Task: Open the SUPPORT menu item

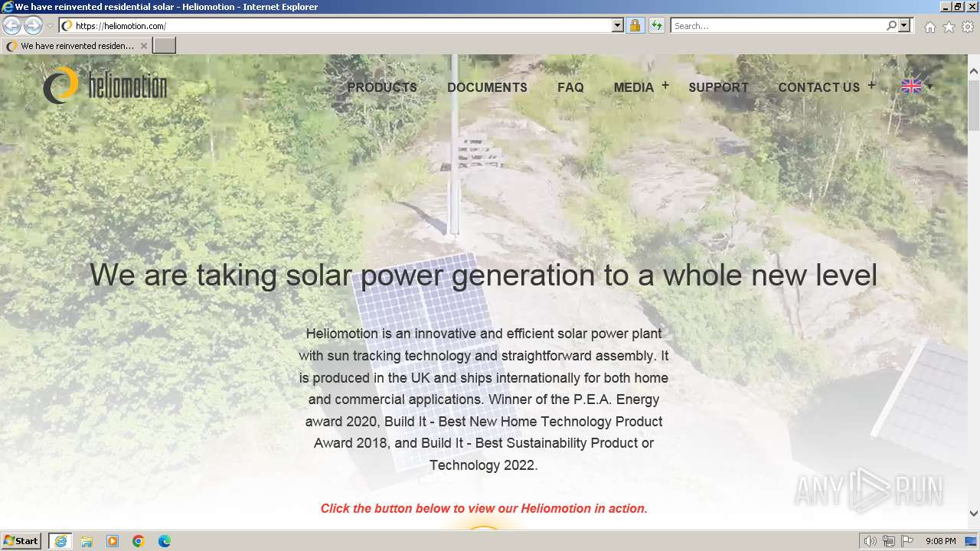Action: click(x=718, y=87)
